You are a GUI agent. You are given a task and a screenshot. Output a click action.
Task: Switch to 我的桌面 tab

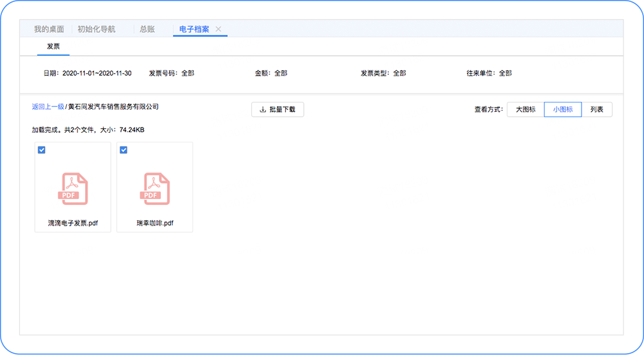pos(49,29)
